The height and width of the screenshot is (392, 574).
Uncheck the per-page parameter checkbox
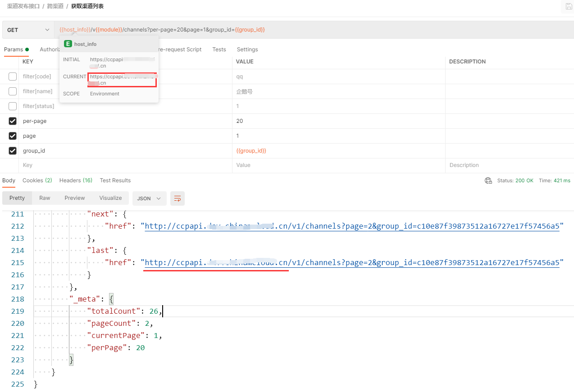(13, 121)
